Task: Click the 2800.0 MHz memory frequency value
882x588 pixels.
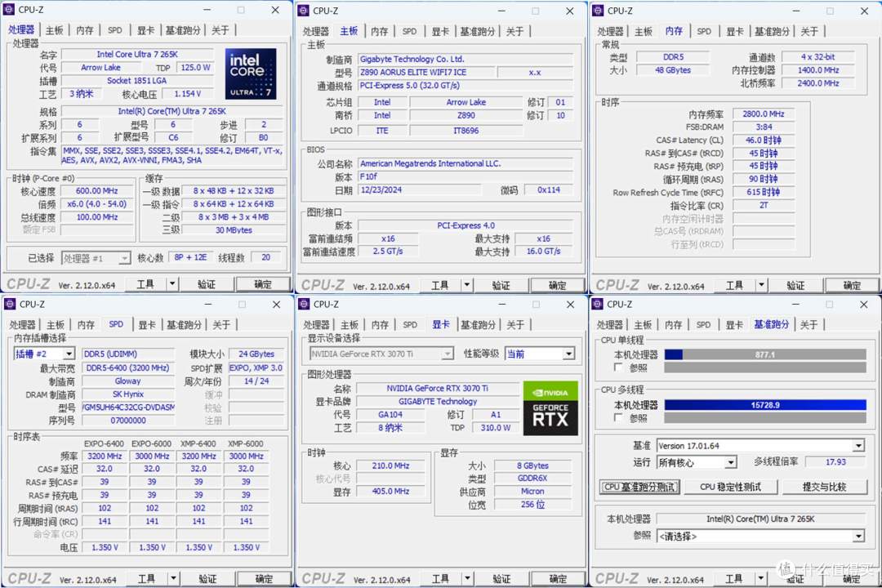Action: click(x=764, y=114)
